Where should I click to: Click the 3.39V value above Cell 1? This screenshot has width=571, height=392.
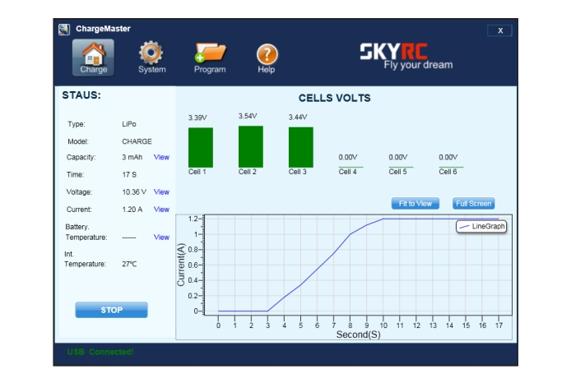point(197,118)
